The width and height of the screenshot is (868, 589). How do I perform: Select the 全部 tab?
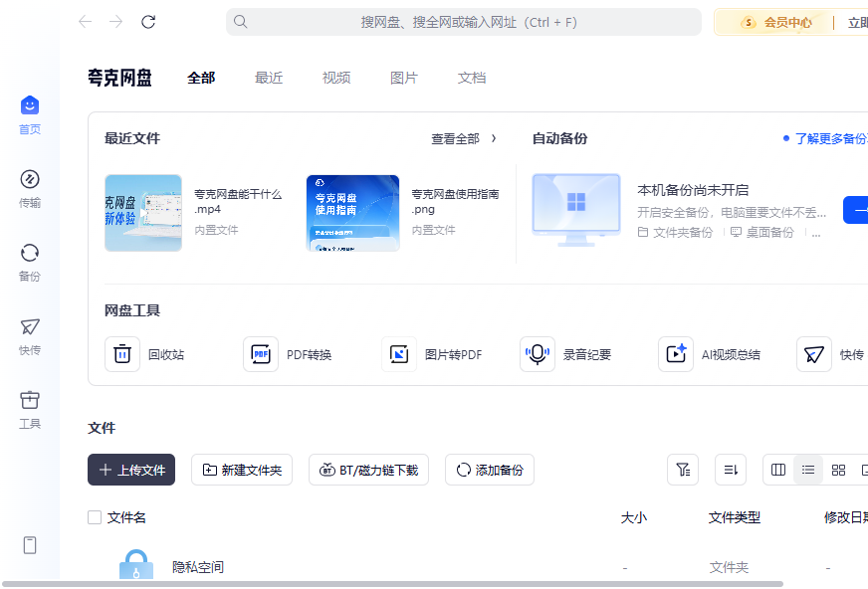coord(201,78)
